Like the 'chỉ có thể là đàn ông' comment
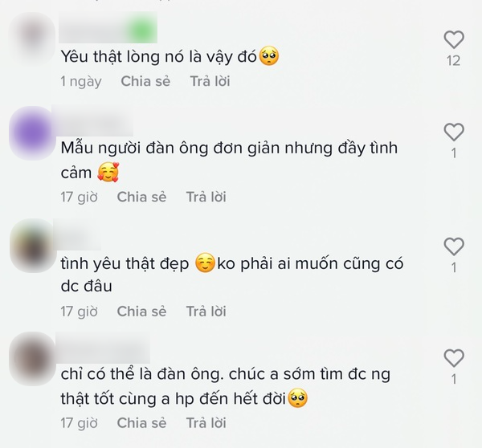Image resolution: width=482 pixels, height=448 pixels. (454, 358)
